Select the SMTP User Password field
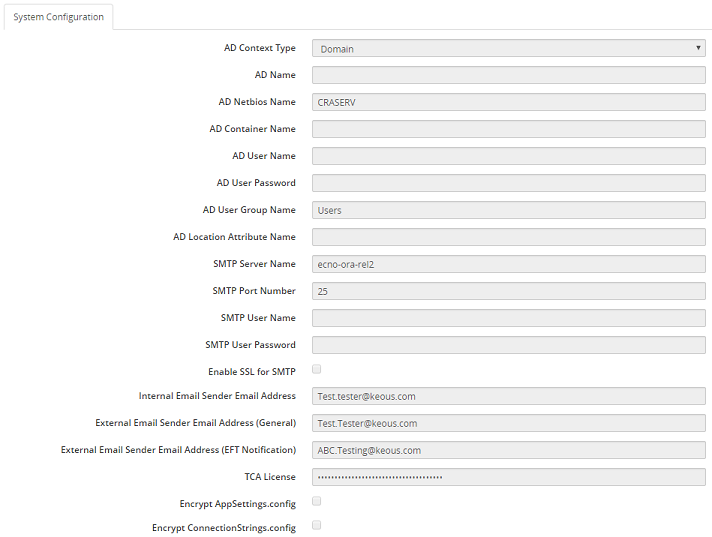This screenshot has height=537, width=712. (508, 345)
